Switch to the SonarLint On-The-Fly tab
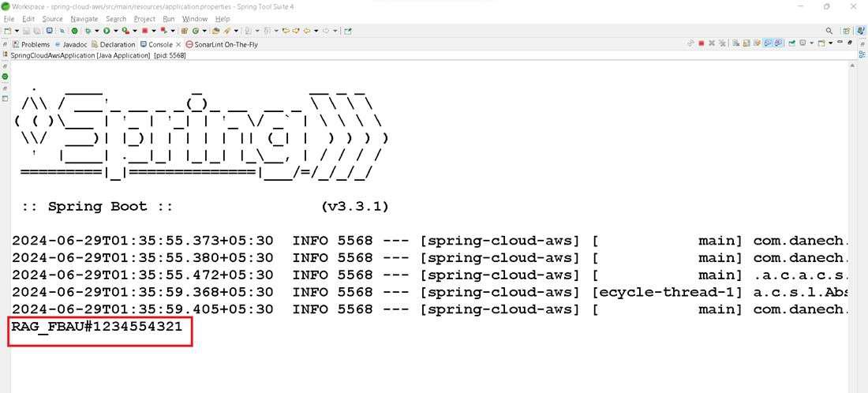868x393 pixels. tap(222, 44)
